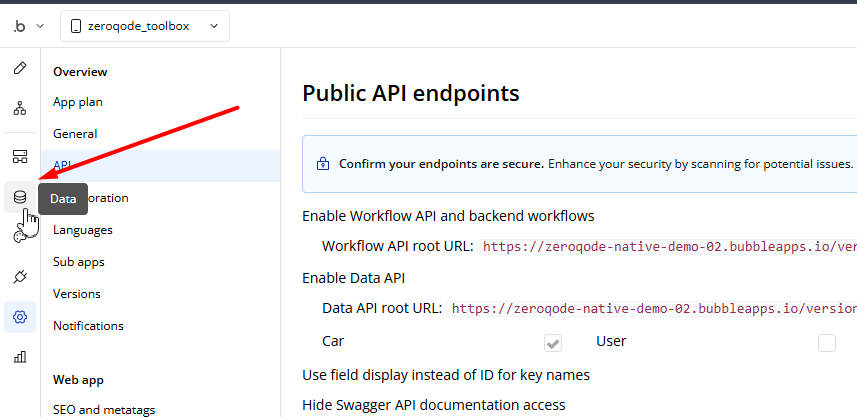Toggle the Car data API checkbox

pyautogui.click(x=553, y=343)
